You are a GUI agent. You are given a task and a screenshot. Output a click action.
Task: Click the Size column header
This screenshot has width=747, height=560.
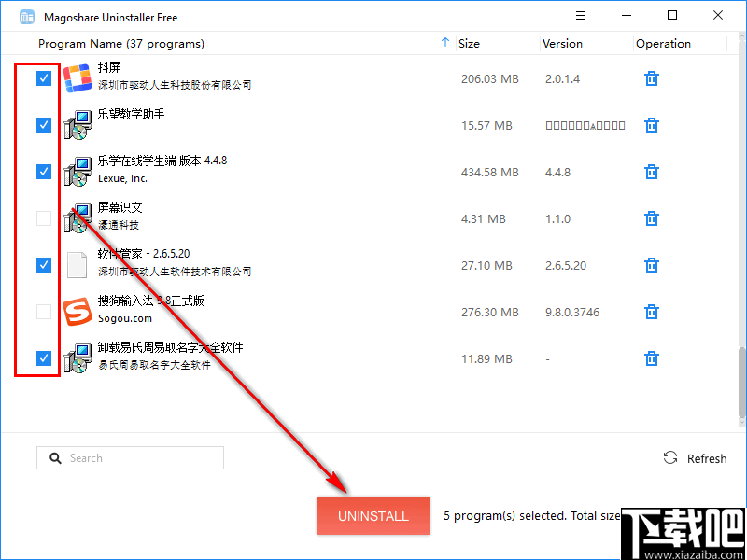pos(470,43)
